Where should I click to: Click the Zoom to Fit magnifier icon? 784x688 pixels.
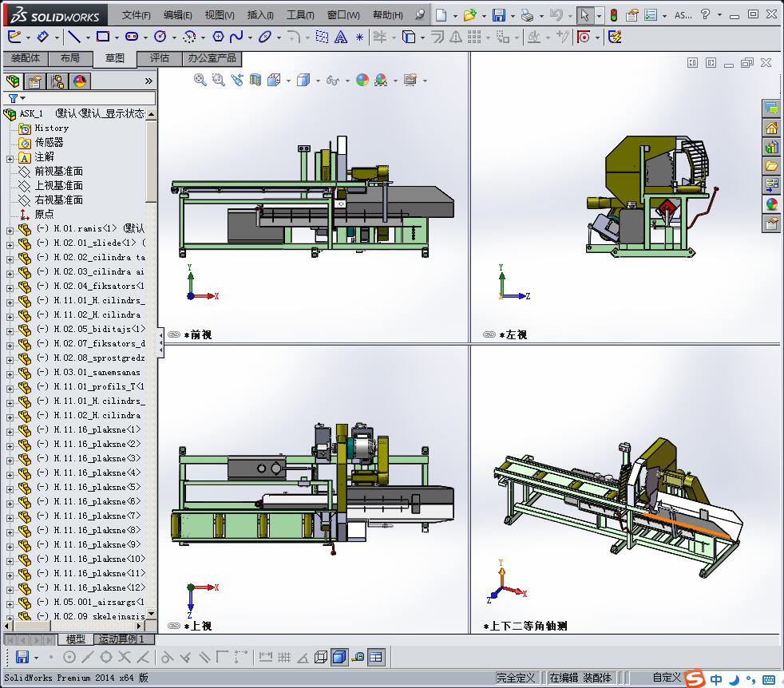[200, 80]
